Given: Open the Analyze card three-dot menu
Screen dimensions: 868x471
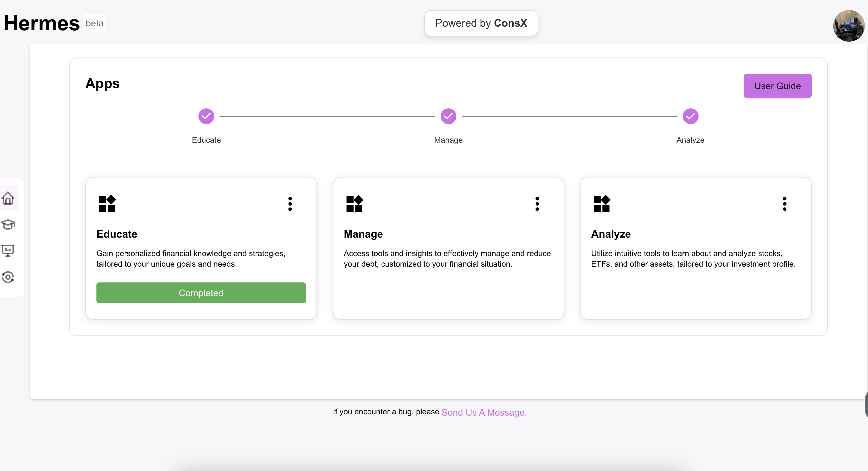Looking at the screenshot, I should [784, 204].
